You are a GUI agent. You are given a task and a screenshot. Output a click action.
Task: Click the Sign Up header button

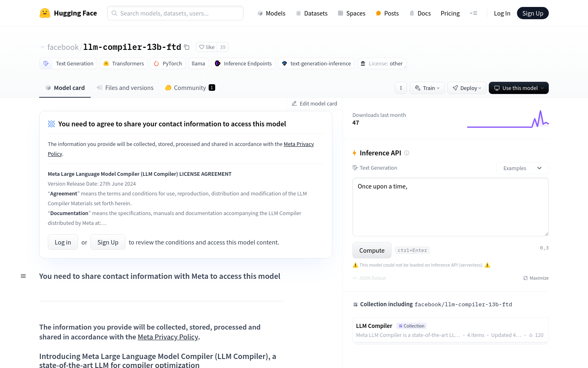point(532,13)
